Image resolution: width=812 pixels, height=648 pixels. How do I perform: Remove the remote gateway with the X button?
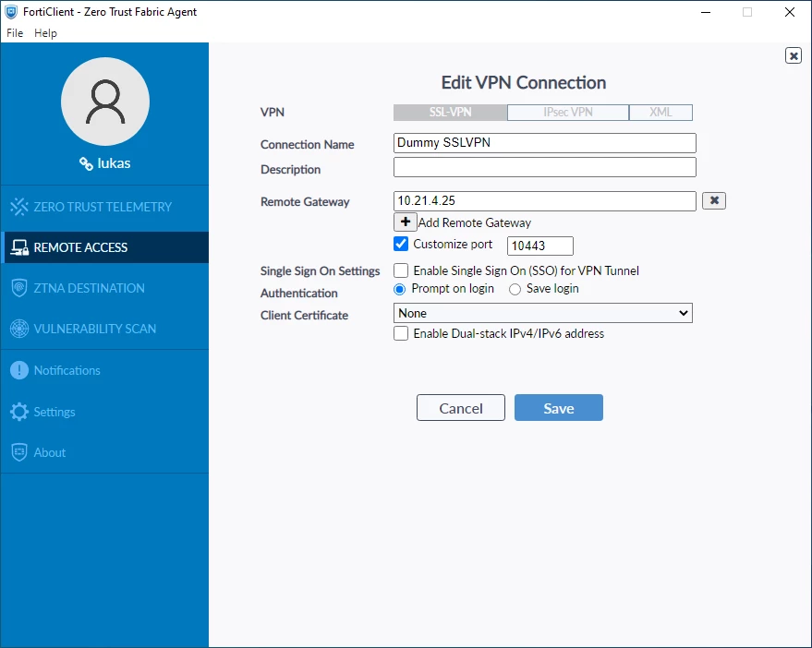(714, 200)
